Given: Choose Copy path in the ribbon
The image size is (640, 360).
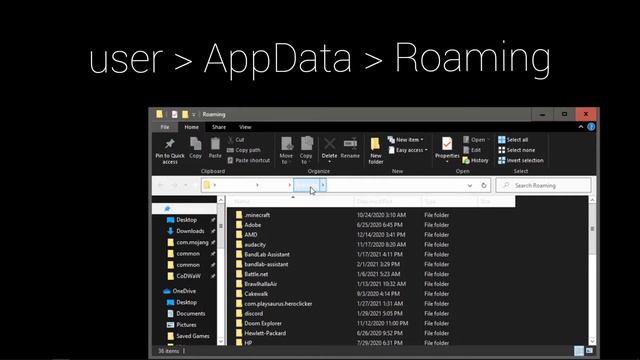Looking at the screenshot, I should 244,150.
